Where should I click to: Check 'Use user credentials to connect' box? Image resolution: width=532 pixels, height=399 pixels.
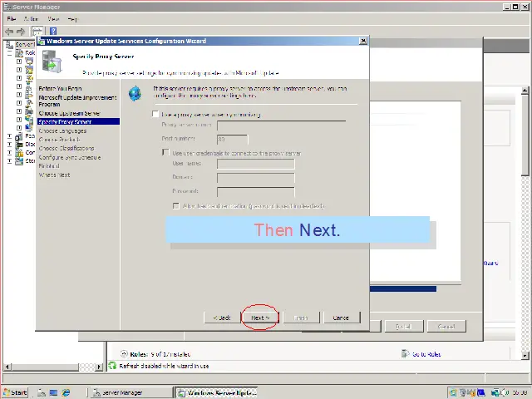tap(165, 152)
